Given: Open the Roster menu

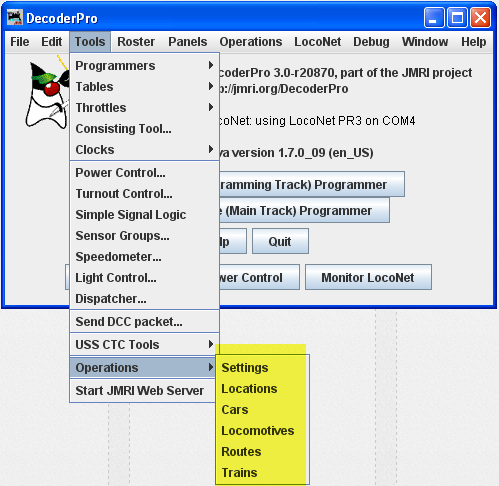Looking at the screenshot, I should click(136, 42).
